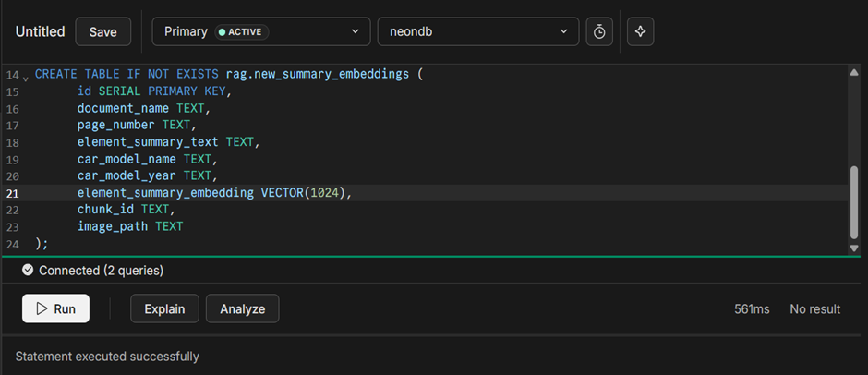This screenshot has height=375, width=868.
Task: Open the Primary branch dropdown
Action: coord(260,31)
